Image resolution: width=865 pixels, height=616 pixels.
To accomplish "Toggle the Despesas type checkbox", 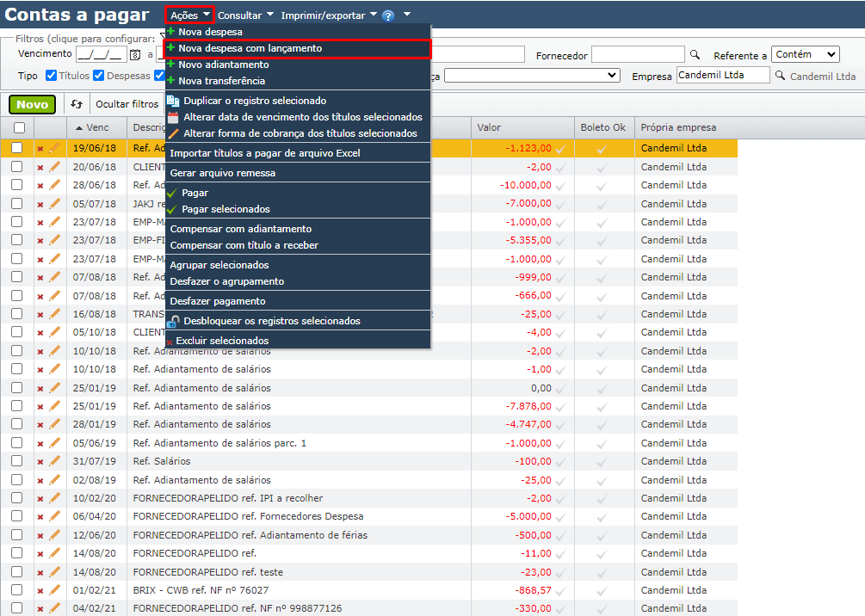I will click(99, 75).
